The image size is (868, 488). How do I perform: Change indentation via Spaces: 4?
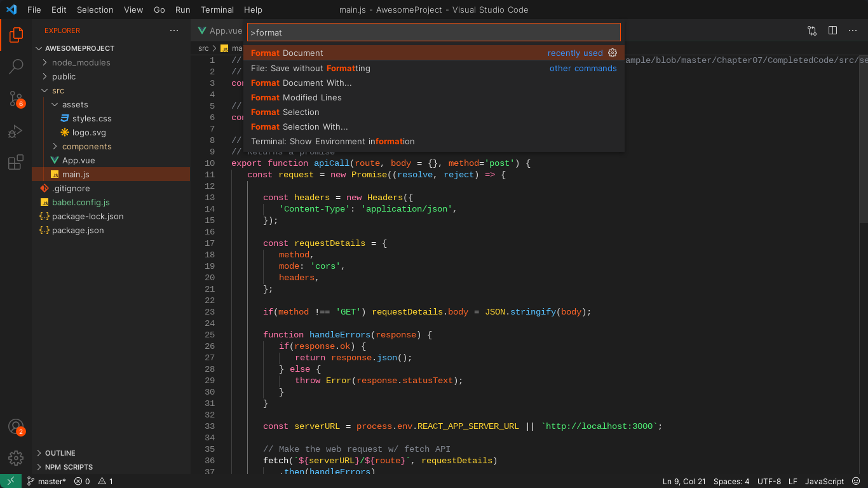731,481
